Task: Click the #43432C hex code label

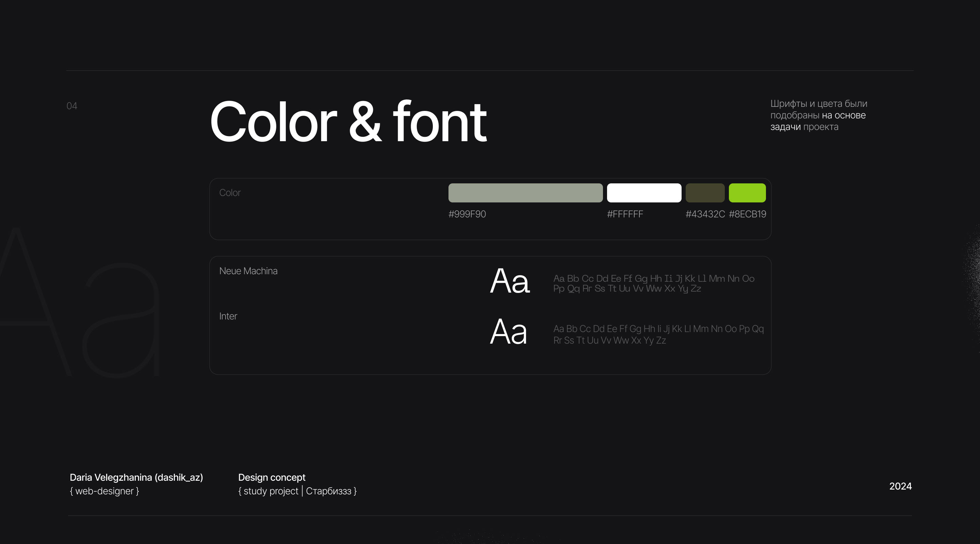Action: pos(705,214)
